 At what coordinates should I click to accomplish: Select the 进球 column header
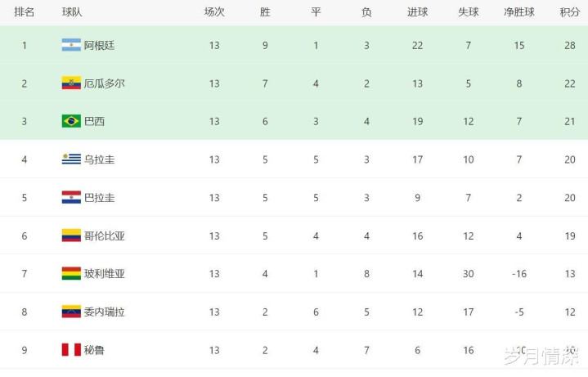pos(417,12)
